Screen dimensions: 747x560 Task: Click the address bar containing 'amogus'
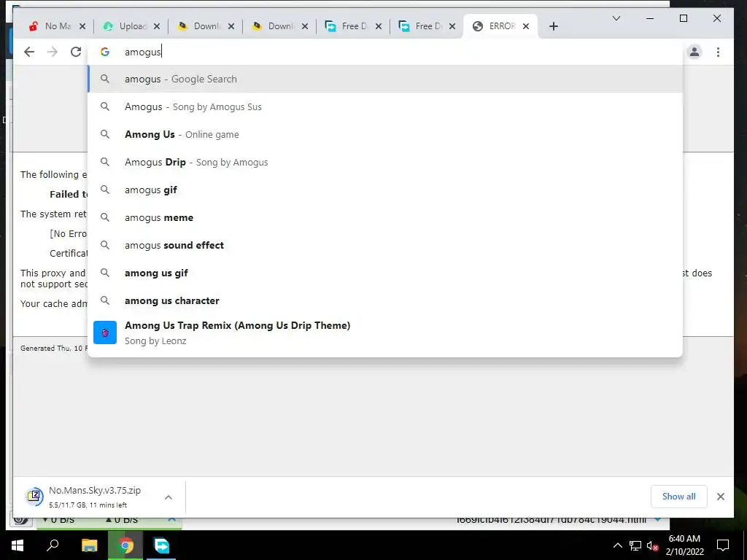[x=385, y=52]
